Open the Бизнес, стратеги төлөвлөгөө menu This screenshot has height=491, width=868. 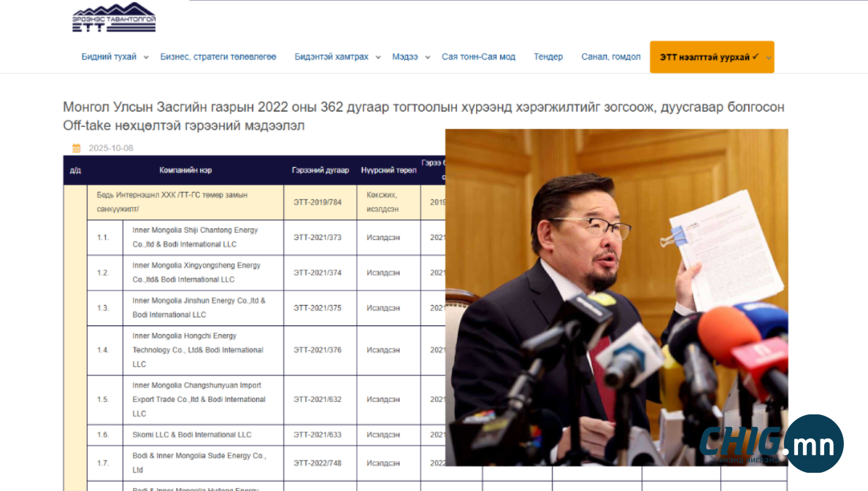click(x=218, y=57)
